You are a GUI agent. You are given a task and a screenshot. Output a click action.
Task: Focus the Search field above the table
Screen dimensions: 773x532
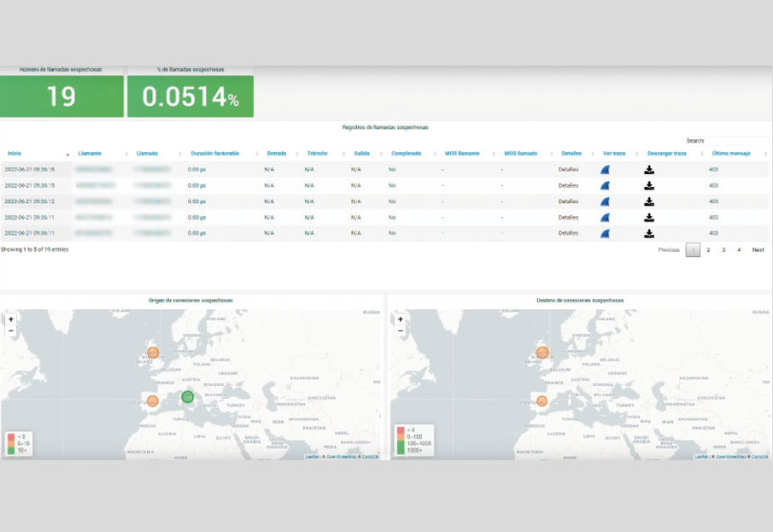point(737,141)
